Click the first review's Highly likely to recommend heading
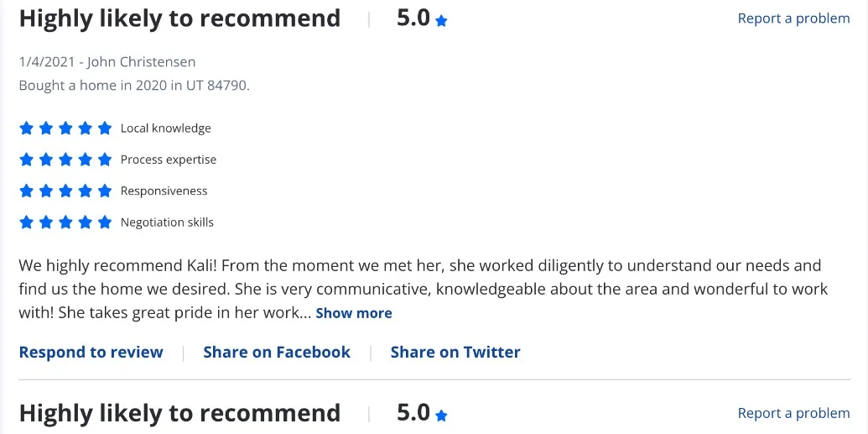The image size is (868, 434). [x=179, y=18]
